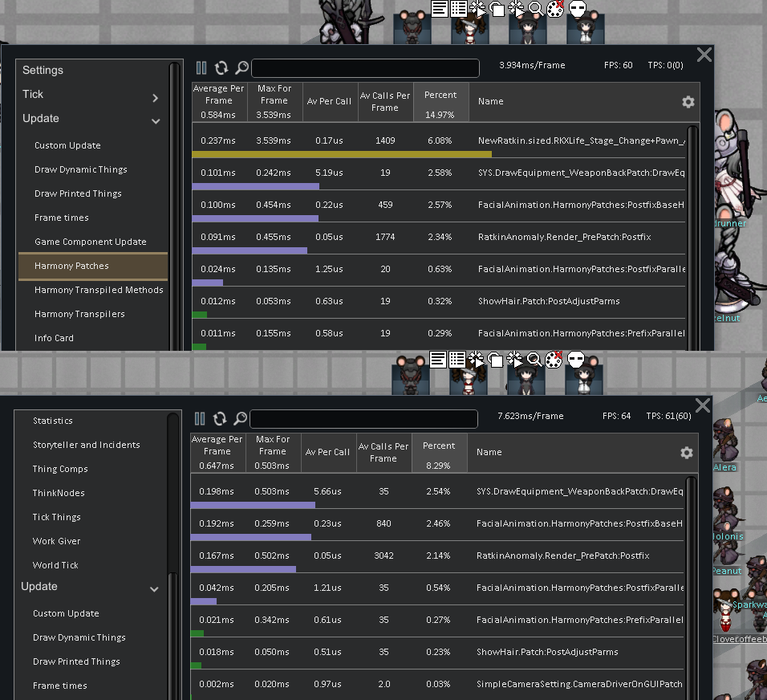Image resolution: width=767 pixels, height=700 pixels.
Task: Open the debug log icon in the lower toolbar
Action: [x=438, y=360]
